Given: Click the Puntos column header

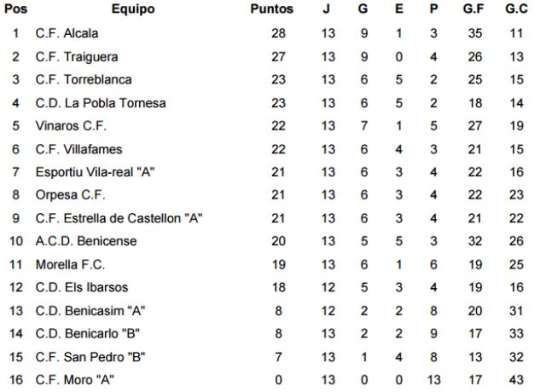Looking at the screenshot, I should [271, 9].
